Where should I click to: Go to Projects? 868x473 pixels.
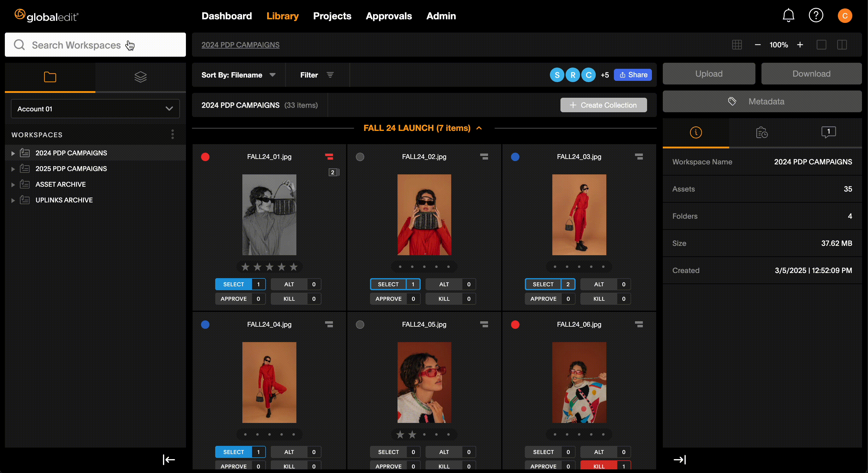coord(332,16)
